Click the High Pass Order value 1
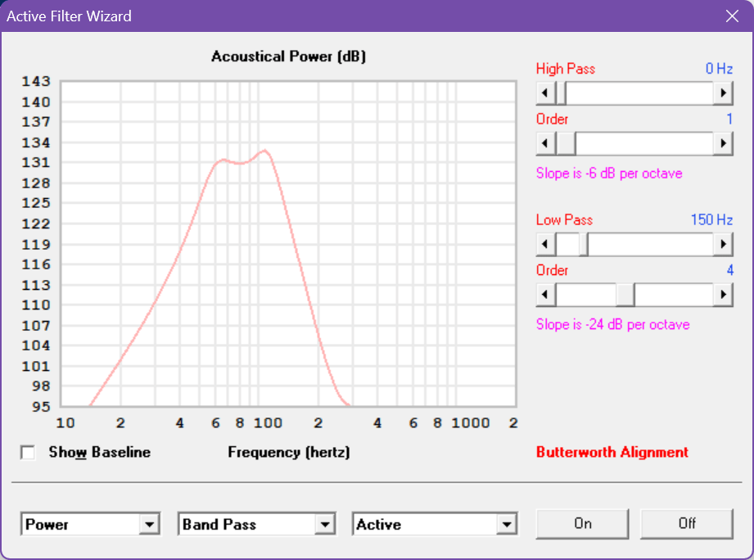Viewport: 754px width, 560px height. (x=729, y=119)
